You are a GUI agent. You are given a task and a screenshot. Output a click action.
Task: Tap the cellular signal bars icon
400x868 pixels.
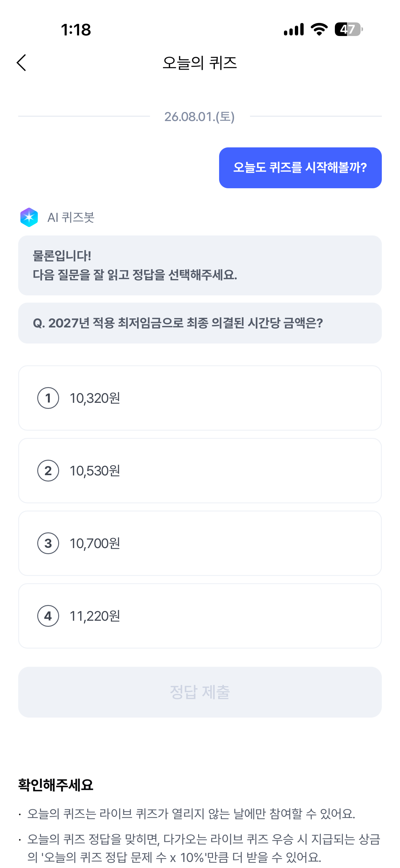click(x=294, y=29)
